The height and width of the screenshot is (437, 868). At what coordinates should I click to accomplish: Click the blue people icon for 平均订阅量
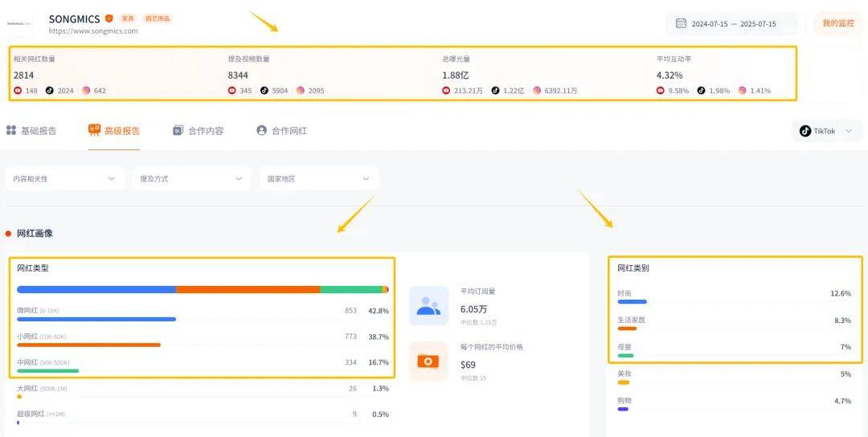(428, 305)
